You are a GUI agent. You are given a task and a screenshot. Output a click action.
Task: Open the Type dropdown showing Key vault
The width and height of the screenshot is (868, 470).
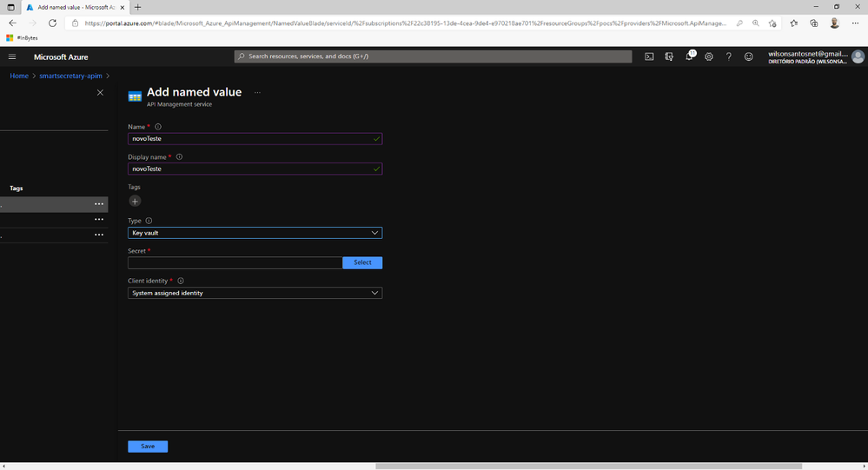255,233
